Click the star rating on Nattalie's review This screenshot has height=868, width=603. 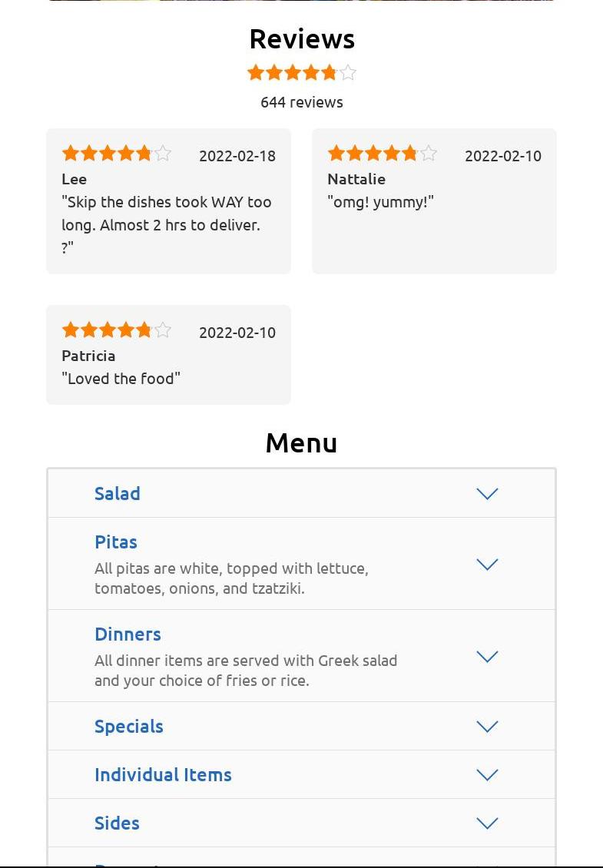tap(382, 153)
